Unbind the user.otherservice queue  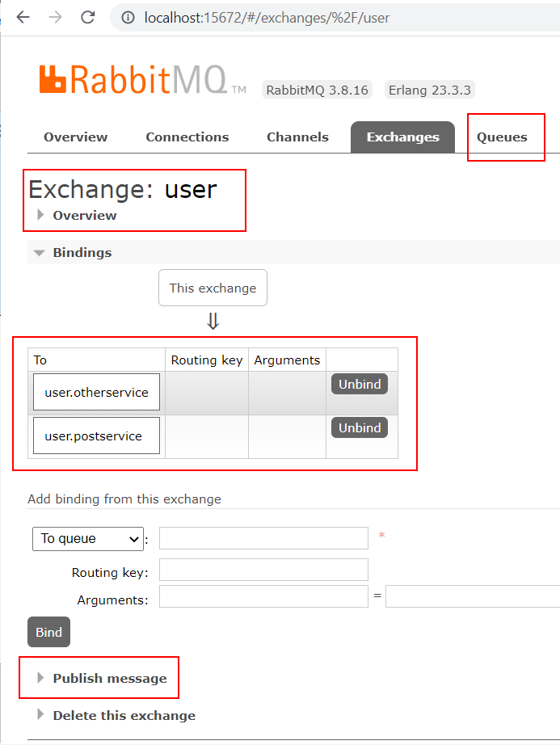point(360,384)
